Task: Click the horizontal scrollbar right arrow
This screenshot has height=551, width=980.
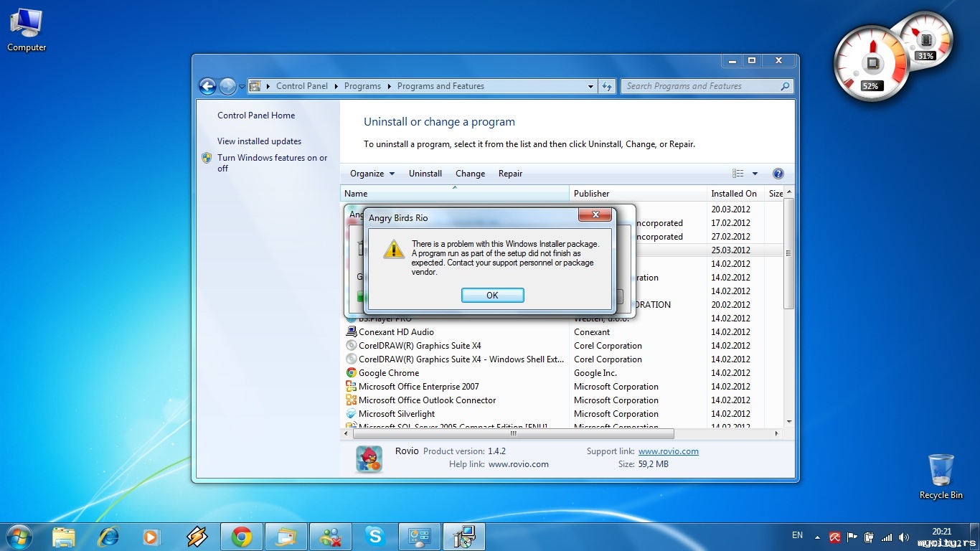Action: pyautogui.click(x=777, y=434)
